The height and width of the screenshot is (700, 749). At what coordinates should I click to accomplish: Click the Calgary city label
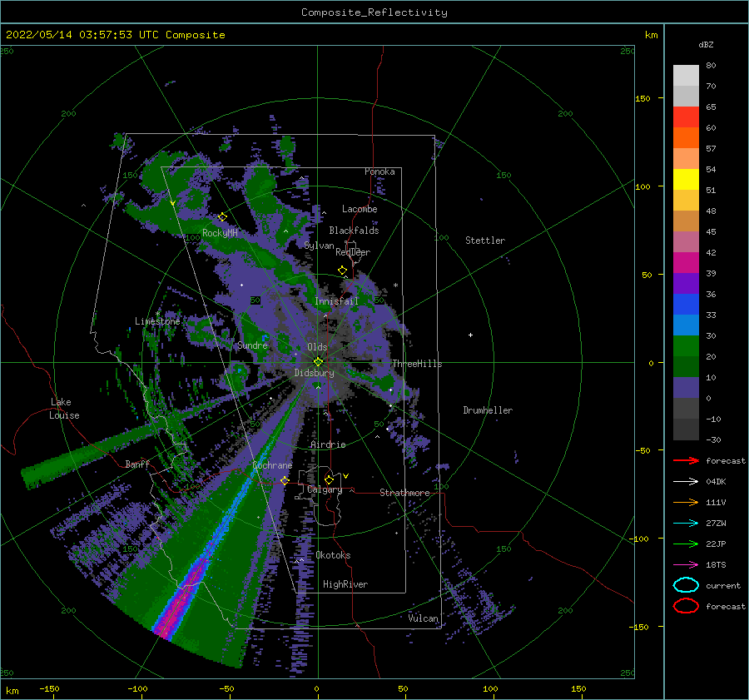(325, 489)
